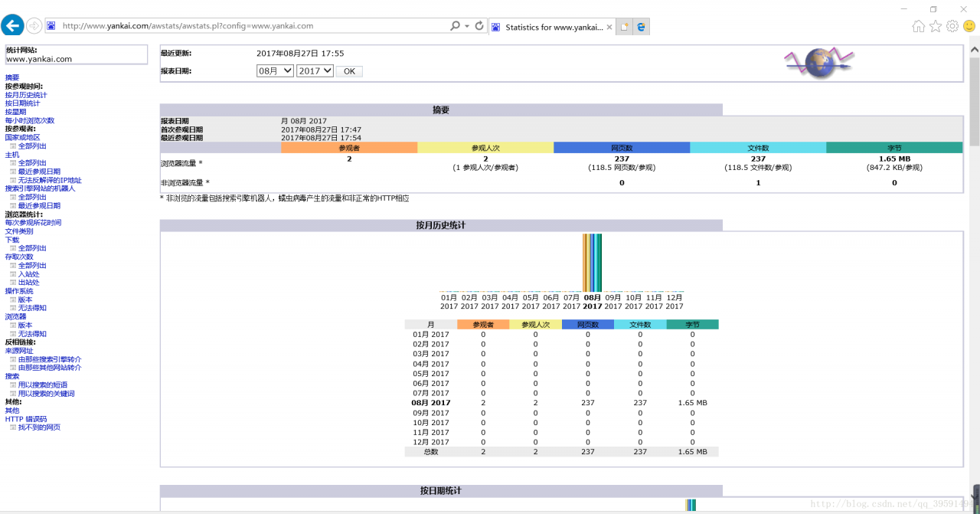The height and width of the screenshot is (514, 980).
Task: Open the 08月 month dropdown
Action: point(274,70)
